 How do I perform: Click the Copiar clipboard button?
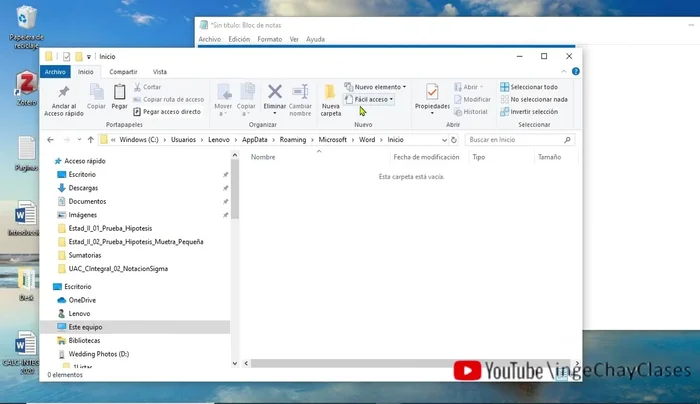pyautogui.click(x=96, y=96)
